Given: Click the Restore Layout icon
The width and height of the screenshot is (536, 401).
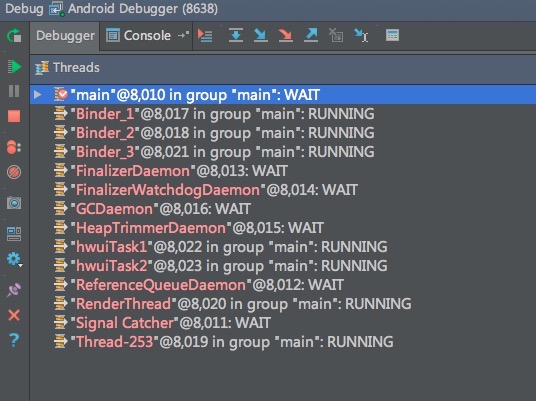Looking at the screenshot, I should (x=14, y=234).
